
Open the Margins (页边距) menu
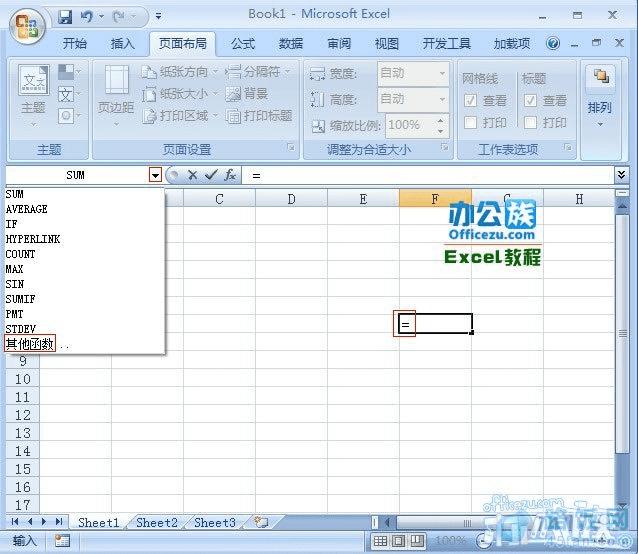116,95
